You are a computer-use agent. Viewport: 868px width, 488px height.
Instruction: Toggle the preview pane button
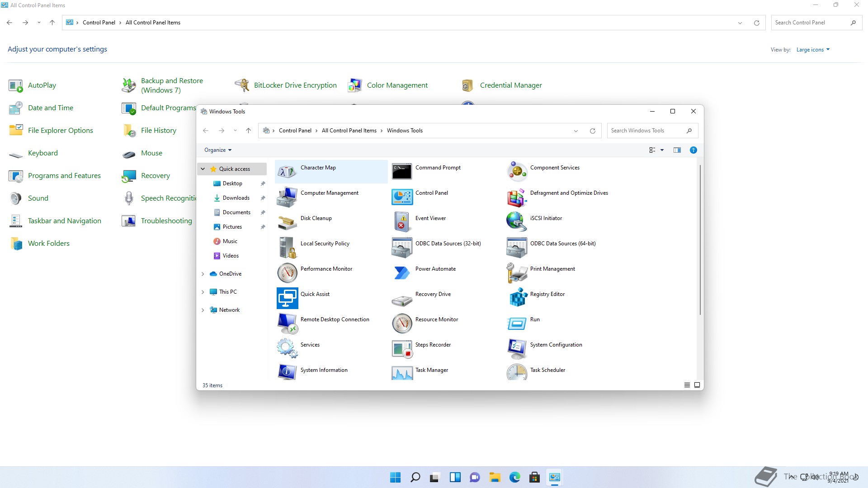(x=677, y=150)
